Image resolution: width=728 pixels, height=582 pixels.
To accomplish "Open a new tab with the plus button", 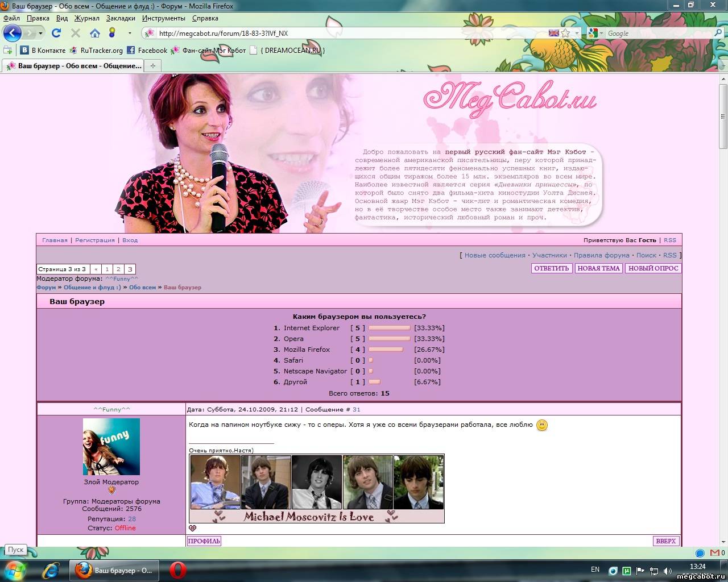I will (152, 66).
